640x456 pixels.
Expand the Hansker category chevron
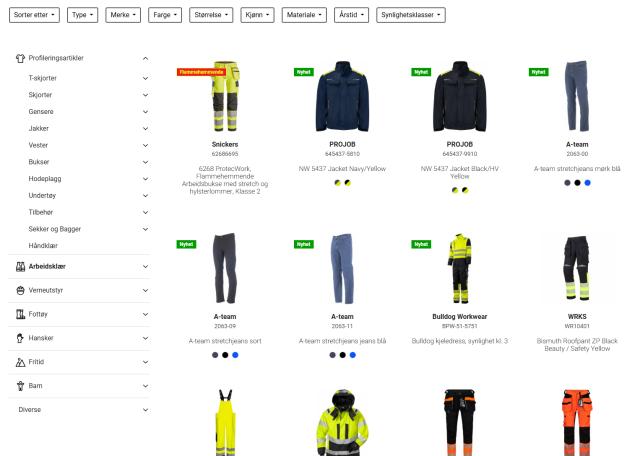click(x=145, y=338)
